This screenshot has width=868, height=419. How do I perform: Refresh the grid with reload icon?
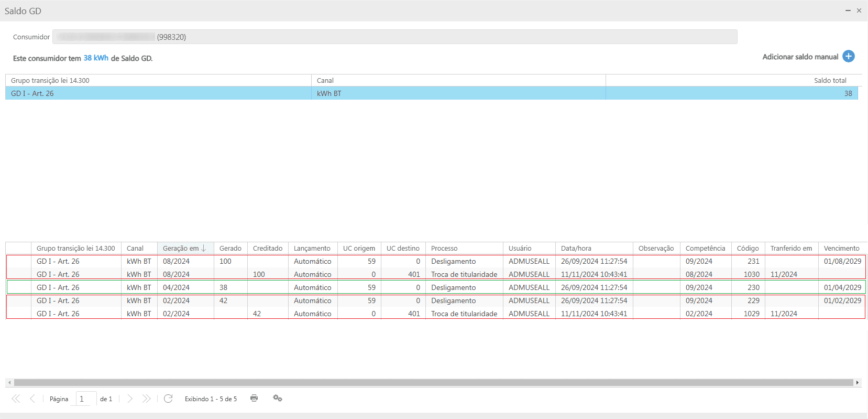(x=168, y=399)
